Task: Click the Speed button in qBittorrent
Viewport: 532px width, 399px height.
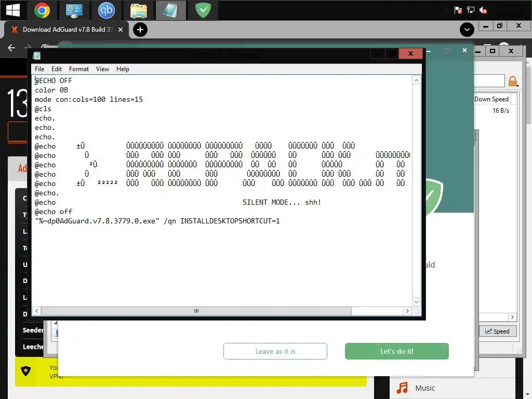Action: pyautogui.click(x=497, y=331)
